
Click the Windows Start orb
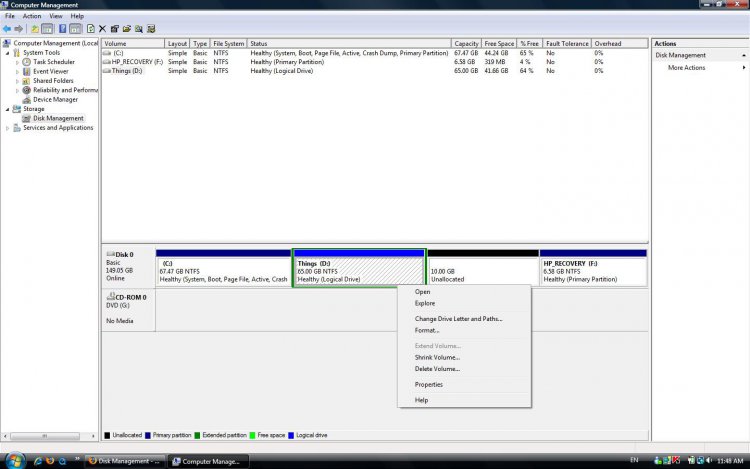[15, 460]
